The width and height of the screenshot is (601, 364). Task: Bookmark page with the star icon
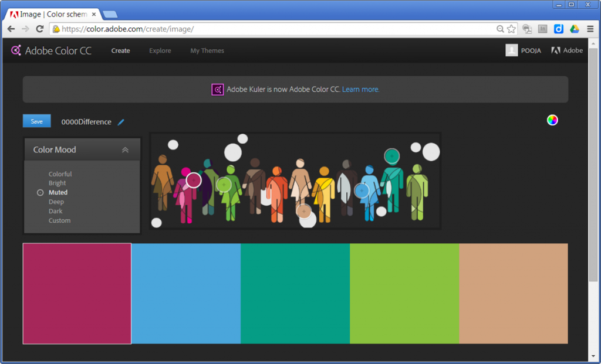pos(511,29)
